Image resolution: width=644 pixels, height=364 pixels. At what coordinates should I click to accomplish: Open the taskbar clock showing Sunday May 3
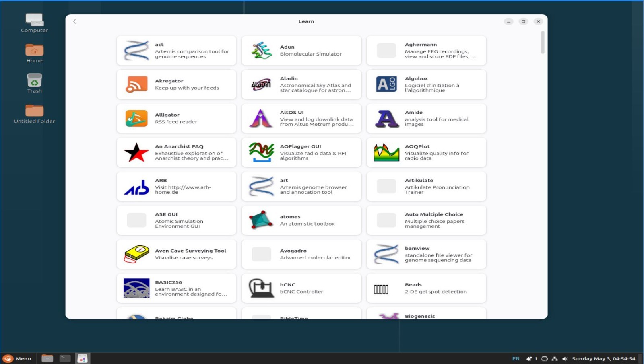[603, 359]
